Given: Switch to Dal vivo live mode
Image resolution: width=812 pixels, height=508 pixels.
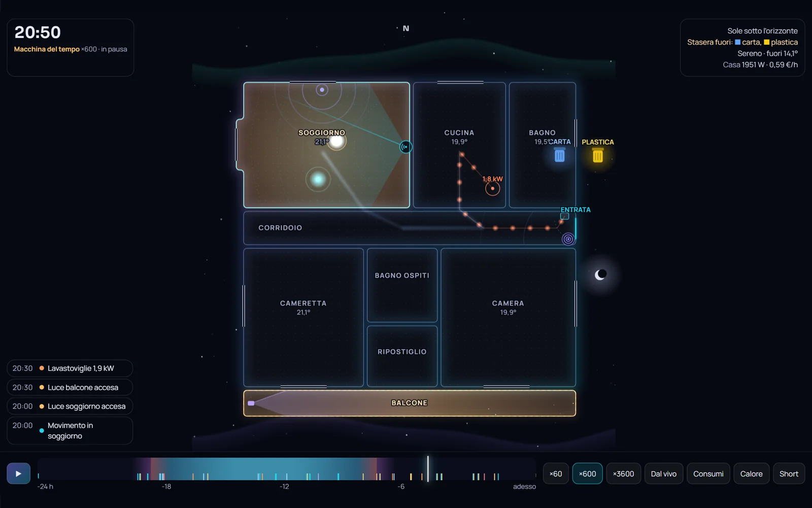Looking at the screenshot, I should coord(664,473).
